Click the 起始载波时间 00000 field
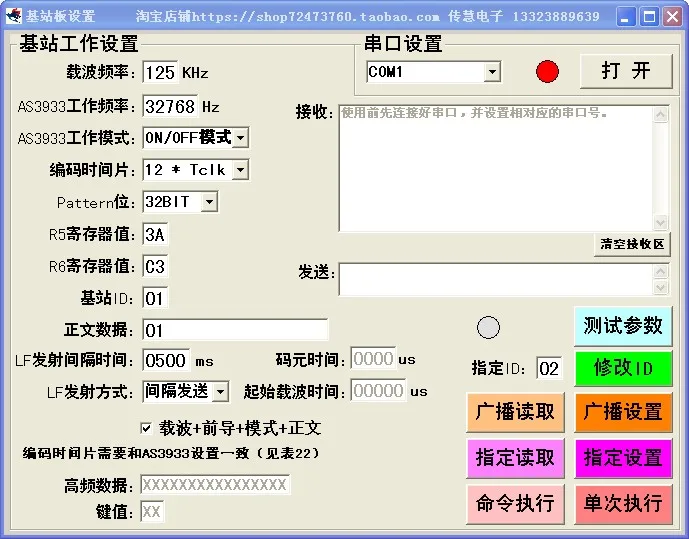Viewport: 689px width, 539px height. 378,391
